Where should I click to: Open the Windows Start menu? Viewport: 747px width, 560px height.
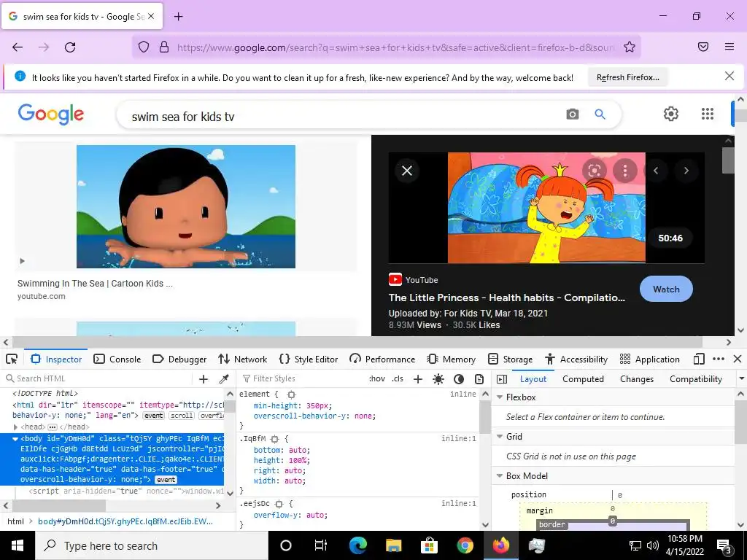tap(18, 545)
